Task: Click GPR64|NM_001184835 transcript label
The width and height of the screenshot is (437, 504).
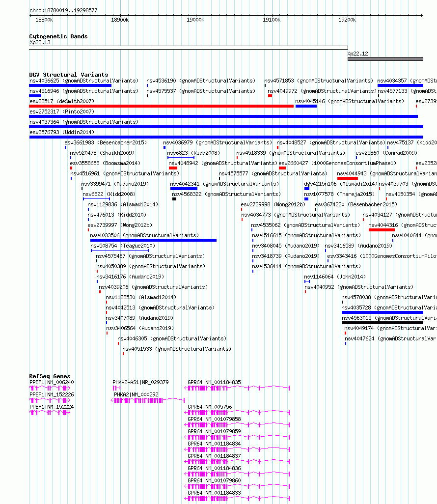Action: point(214,382)
